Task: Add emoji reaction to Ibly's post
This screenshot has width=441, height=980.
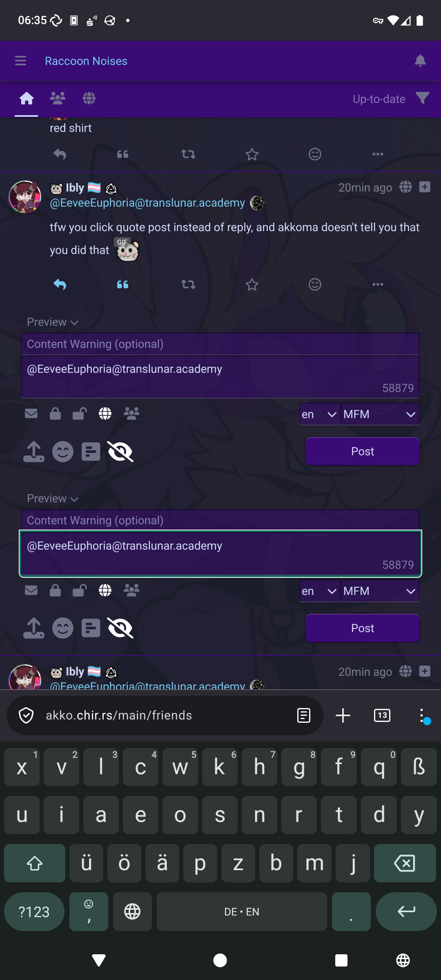Action: 315,284
